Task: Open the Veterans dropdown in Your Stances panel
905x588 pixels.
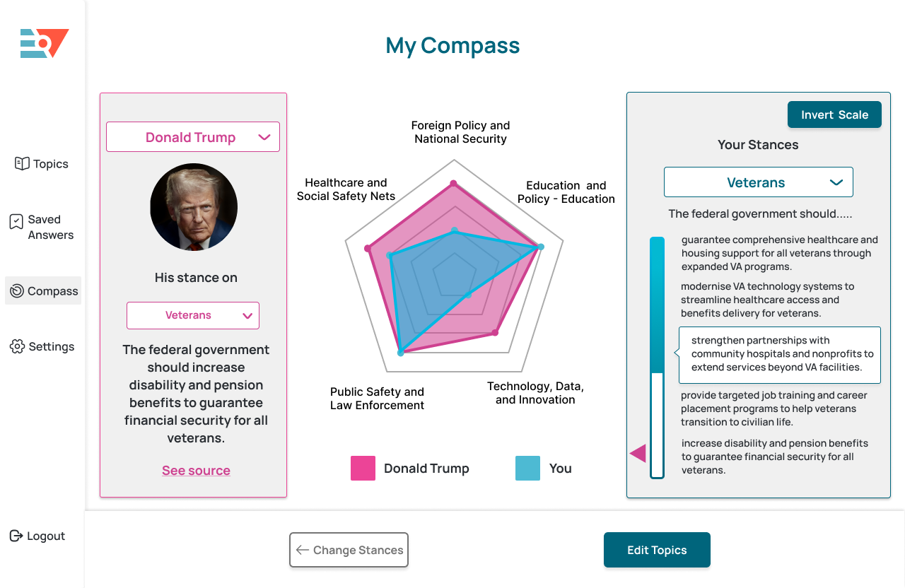Action: pyautogui.click(x=758, y=182)
